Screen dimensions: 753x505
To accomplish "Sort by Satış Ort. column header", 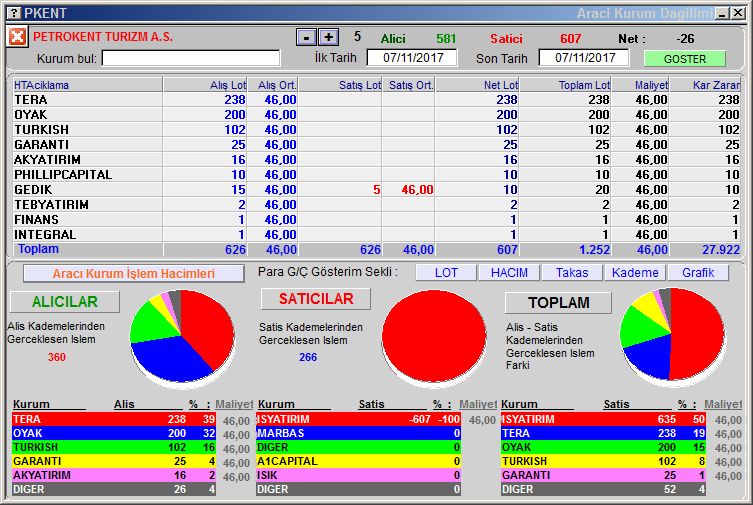I will [409, 85].
